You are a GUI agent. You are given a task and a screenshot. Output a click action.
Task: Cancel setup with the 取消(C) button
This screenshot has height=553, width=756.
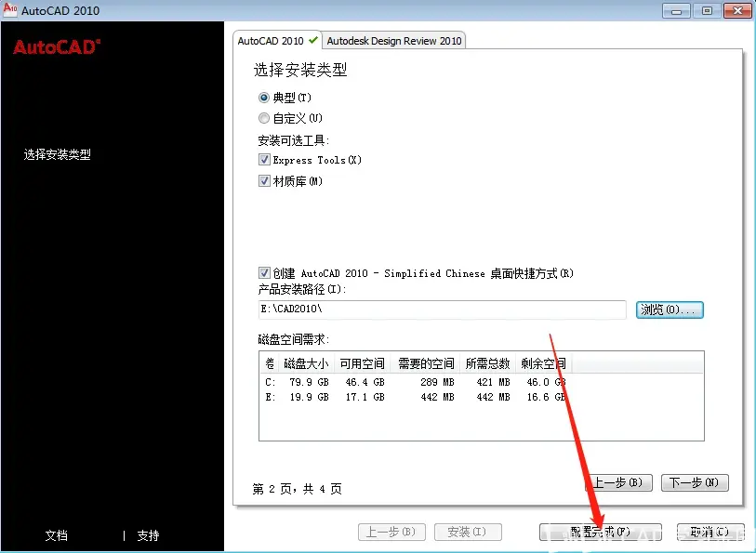point(710,532)
